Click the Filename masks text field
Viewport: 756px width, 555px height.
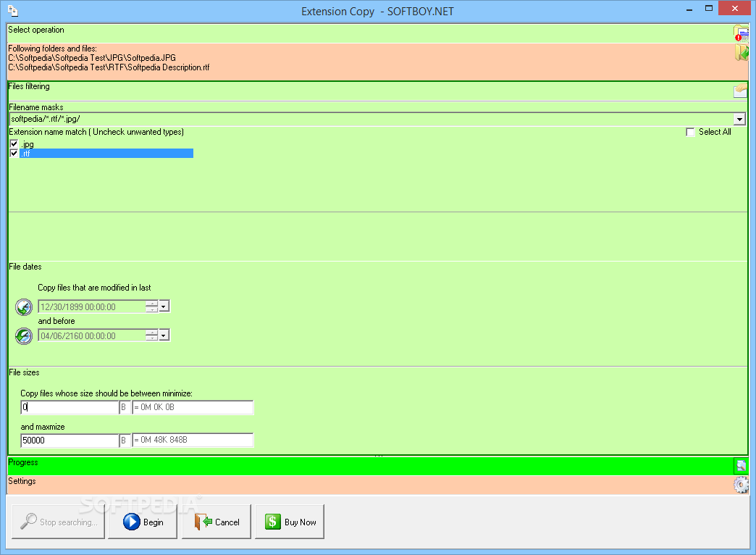pyautogui.click(x=371, y=119)
